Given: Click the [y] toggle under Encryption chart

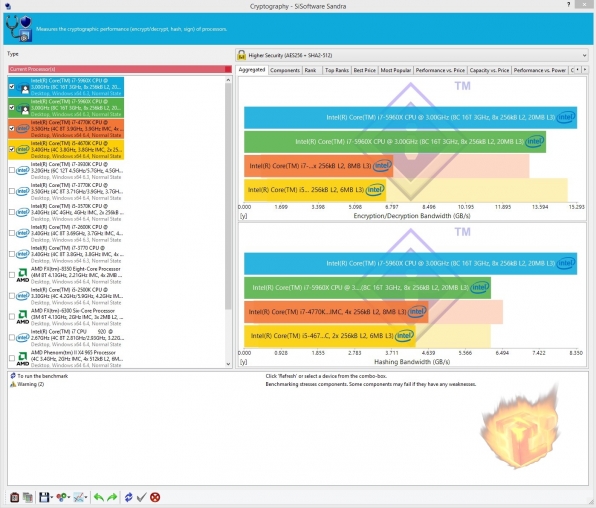Looking at the screenshot, I should point(243,216).
